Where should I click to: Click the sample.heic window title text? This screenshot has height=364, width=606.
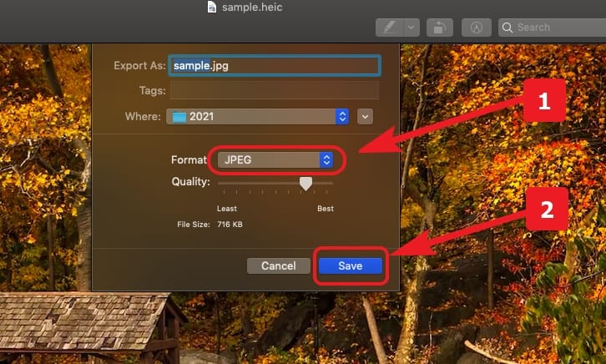(x=252, y=7)
